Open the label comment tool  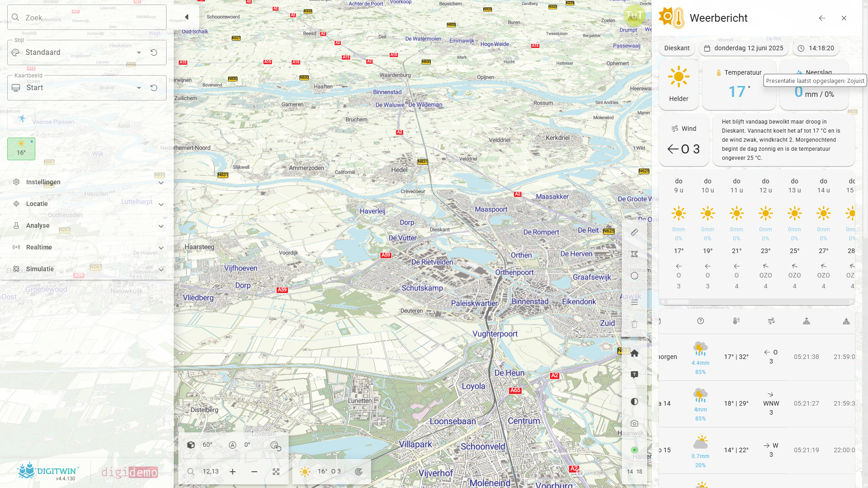click(634, 374)
